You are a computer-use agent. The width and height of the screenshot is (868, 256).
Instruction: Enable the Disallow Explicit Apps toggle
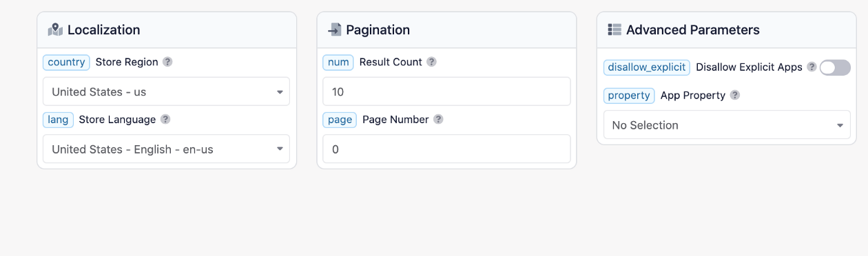click(835, 67)
